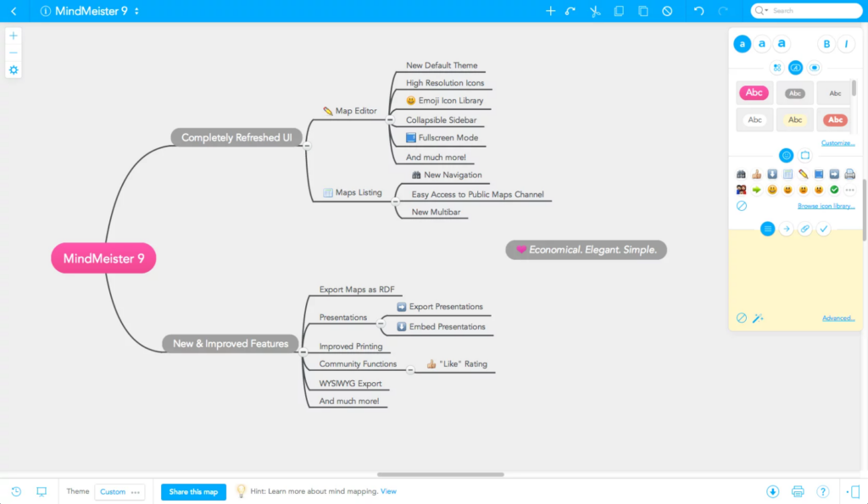The height and width of the screenshot is (504, 868).
Task: Click the print icon in bottom bar
Action: coord(798,491)
